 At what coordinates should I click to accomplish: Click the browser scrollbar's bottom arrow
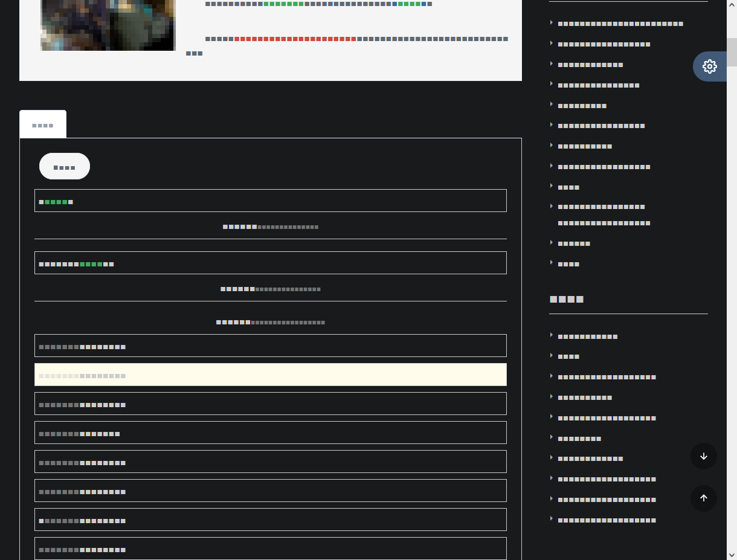click(732, 555)
